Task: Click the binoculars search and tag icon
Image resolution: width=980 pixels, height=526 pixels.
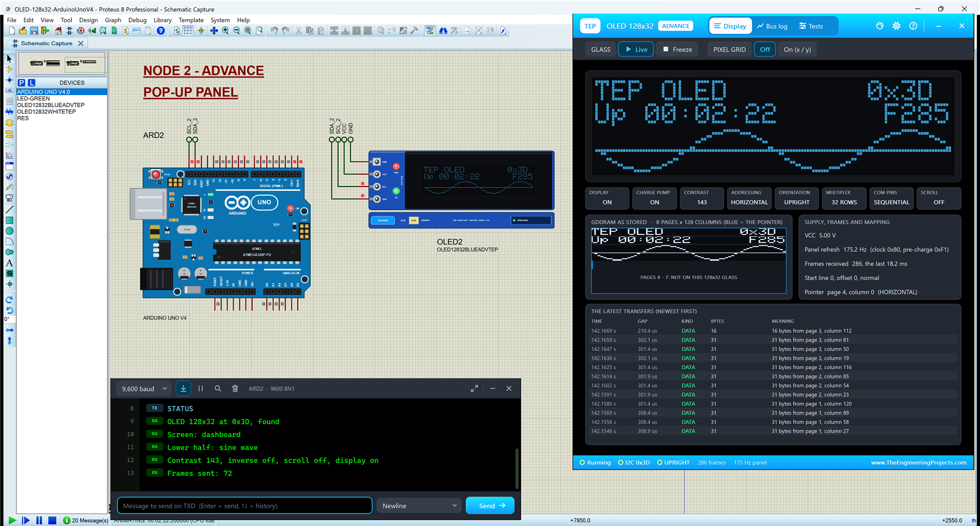Action: 443,31
